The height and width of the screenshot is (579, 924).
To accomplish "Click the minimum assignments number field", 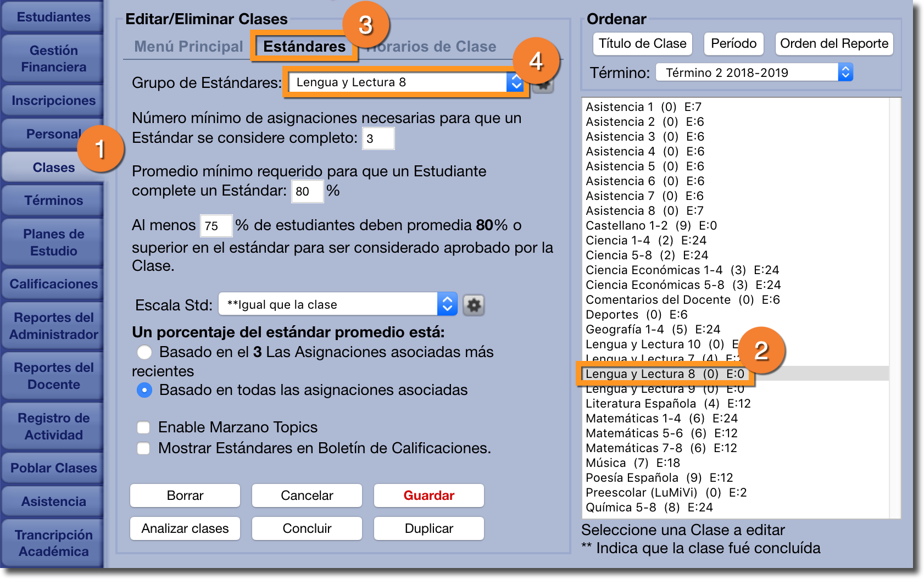I will 378,138.
